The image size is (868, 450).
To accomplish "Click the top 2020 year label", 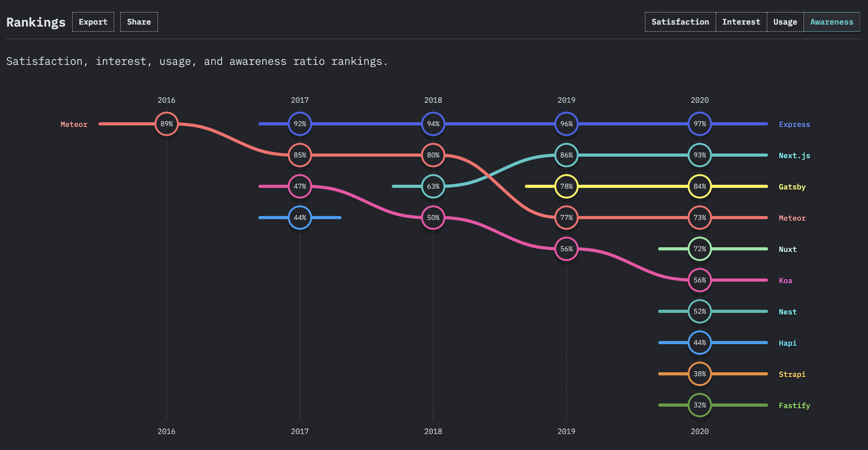I will coord(700,100).
